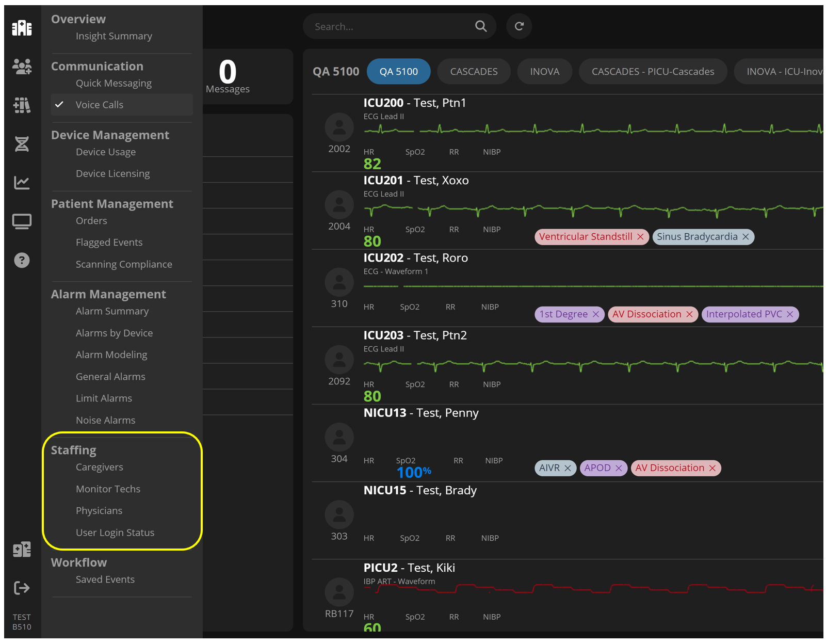This screenshot has height=644, width=826.
Task: Select the checked Voice Calls menu item
Action: 100,105
